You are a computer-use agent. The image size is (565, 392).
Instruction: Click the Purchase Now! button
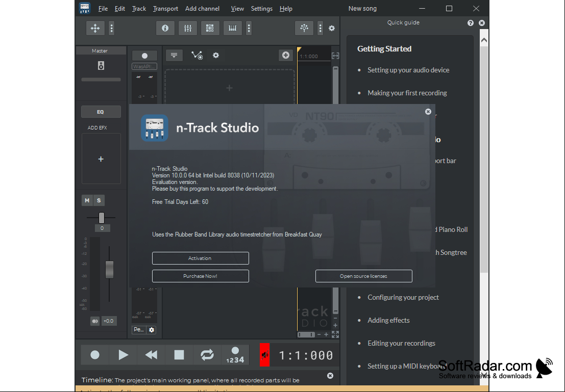(x=201, y=276)
